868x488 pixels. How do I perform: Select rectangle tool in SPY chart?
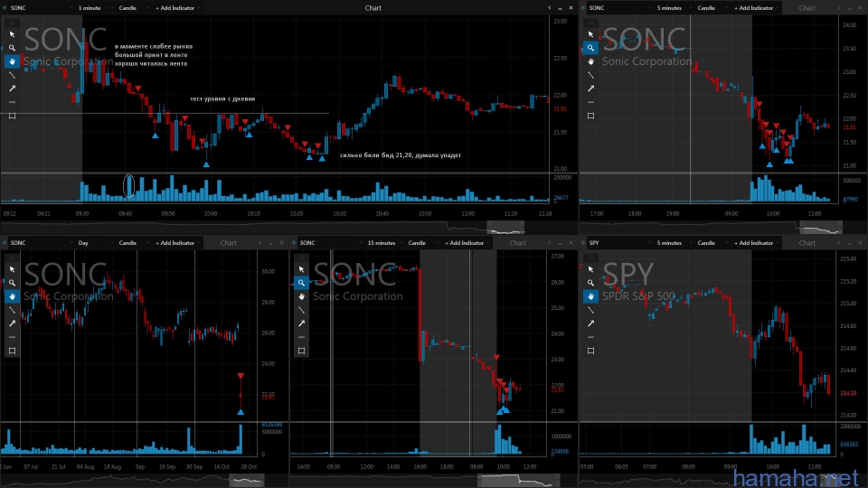(590, 351)
